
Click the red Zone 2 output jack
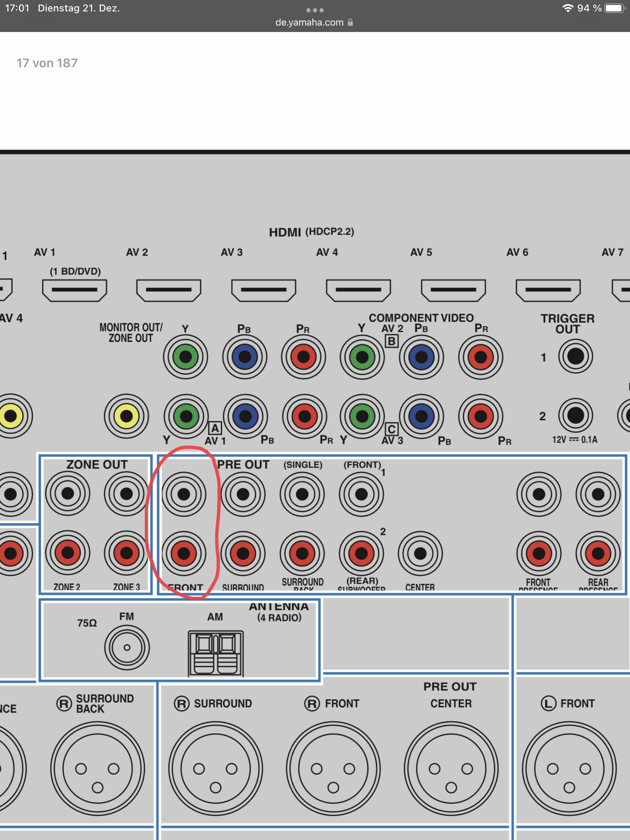click(67, 553)
